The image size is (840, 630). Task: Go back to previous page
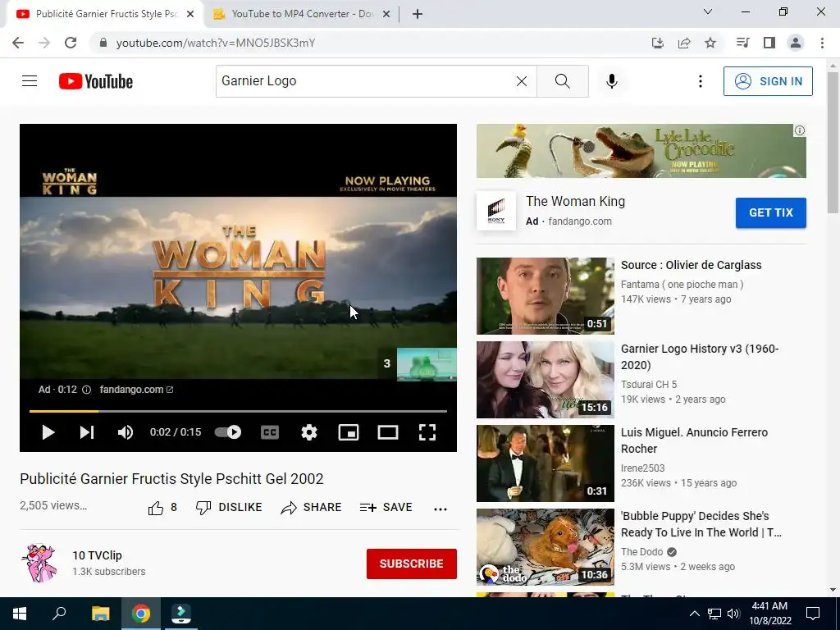coord(18,43)
